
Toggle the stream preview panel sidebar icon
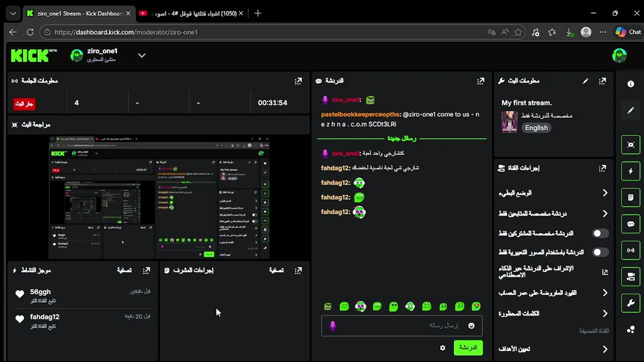631,145
